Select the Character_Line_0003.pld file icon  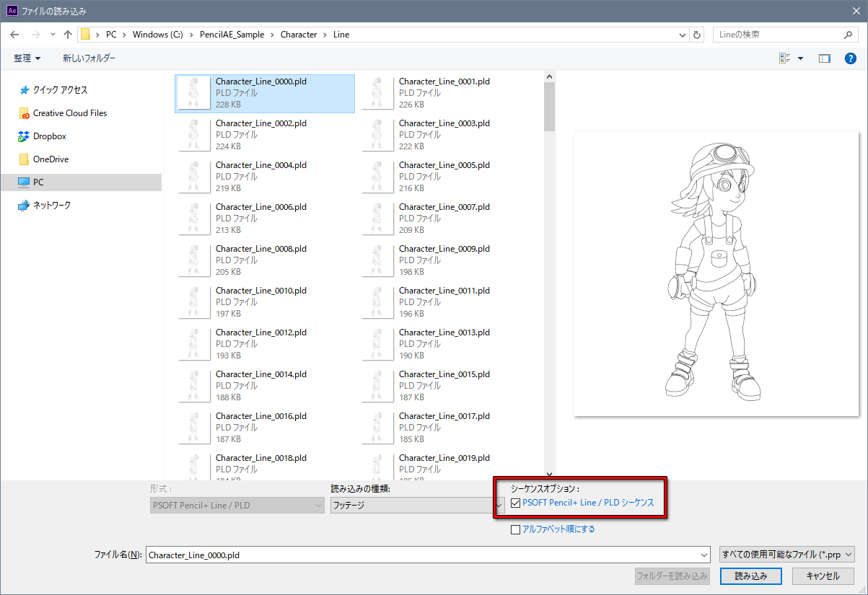(x=376, y=135)
